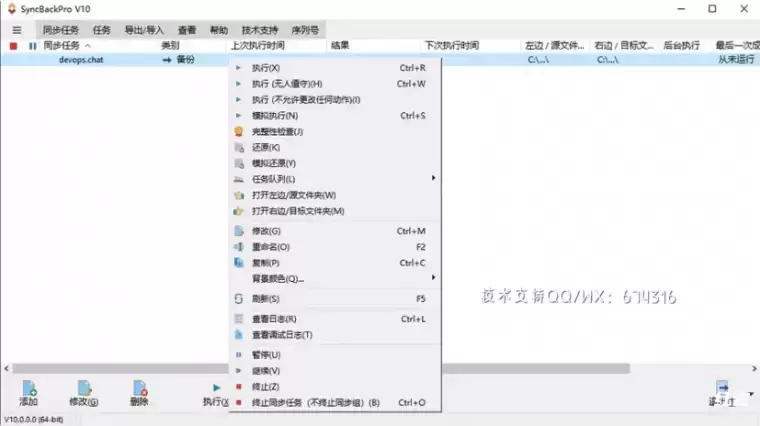Choose 执行 (无人值守)(H) from the menu
Viewport: 760px width, 426px height.
[x=335, y=84]
